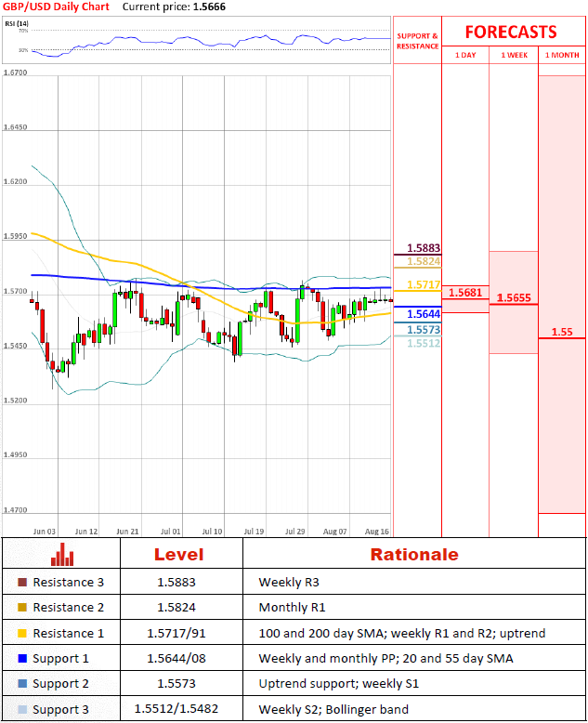Click the Support & Resistance column header
This screenshot has width=588, height=723.
(x=417, y=41)
